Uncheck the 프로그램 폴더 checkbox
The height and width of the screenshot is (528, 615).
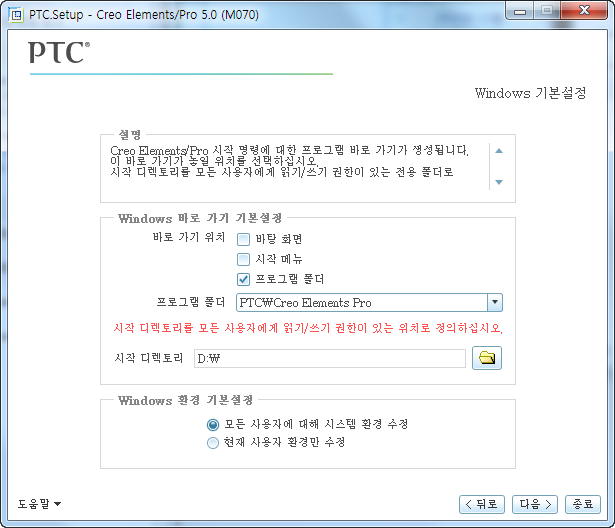(244, 279)
